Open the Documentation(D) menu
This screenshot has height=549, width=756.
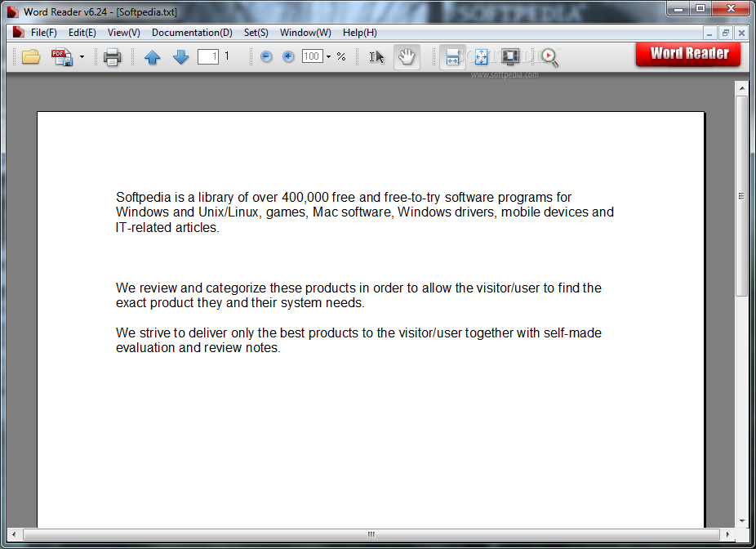click(x=192, y=33)
